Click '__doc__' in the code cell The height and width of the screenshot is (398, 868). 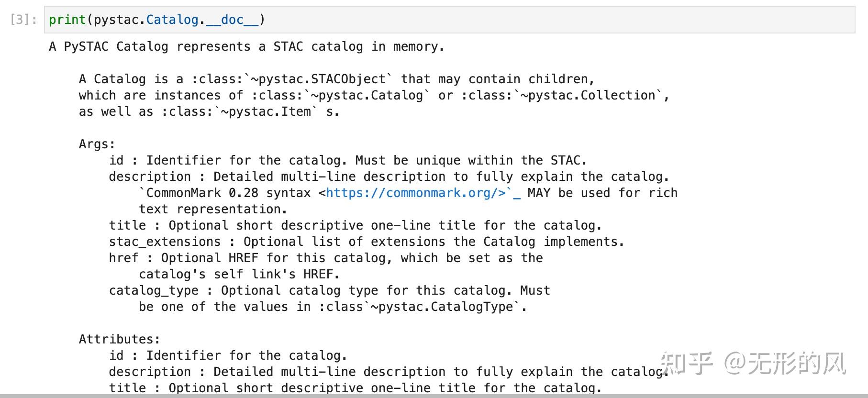232,20
